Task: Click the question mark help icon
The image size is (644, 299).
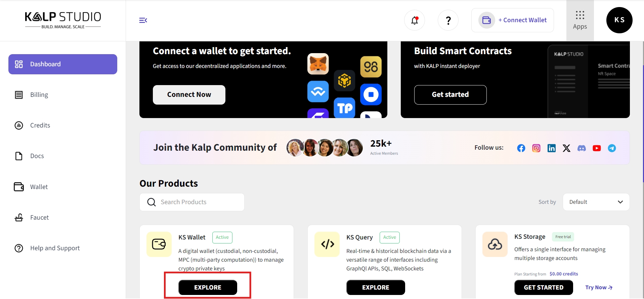Action: pos(448,21)
